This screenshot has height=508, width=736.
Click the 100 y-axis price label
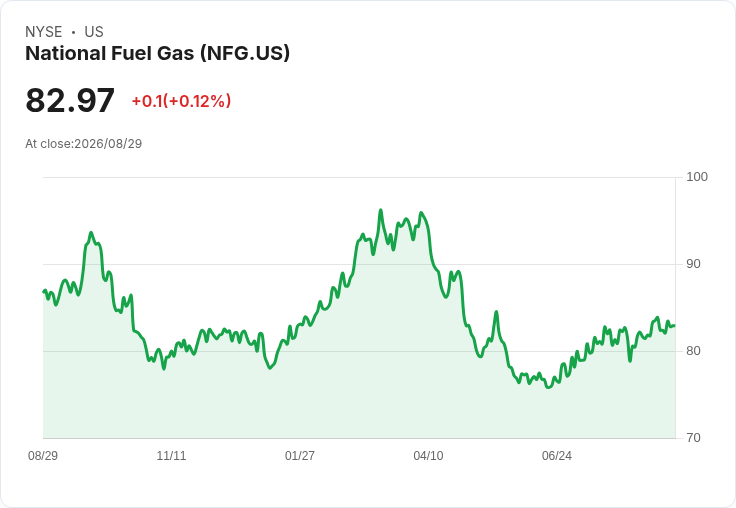click(x=697, y=177)
